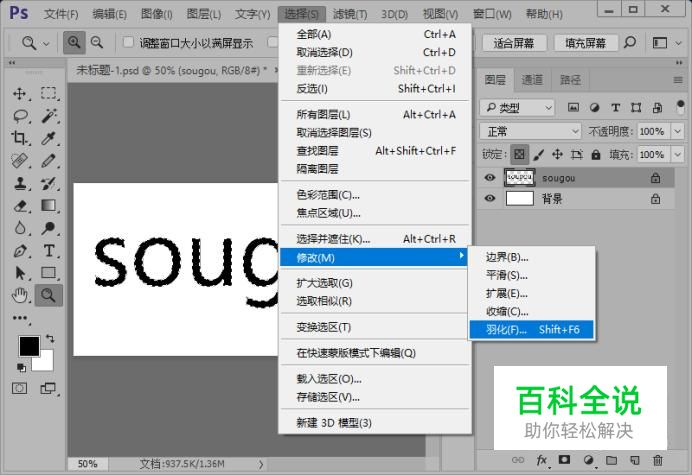Select the Dodge tool
This screenshot has width=692, height=475.
(49, 228)
